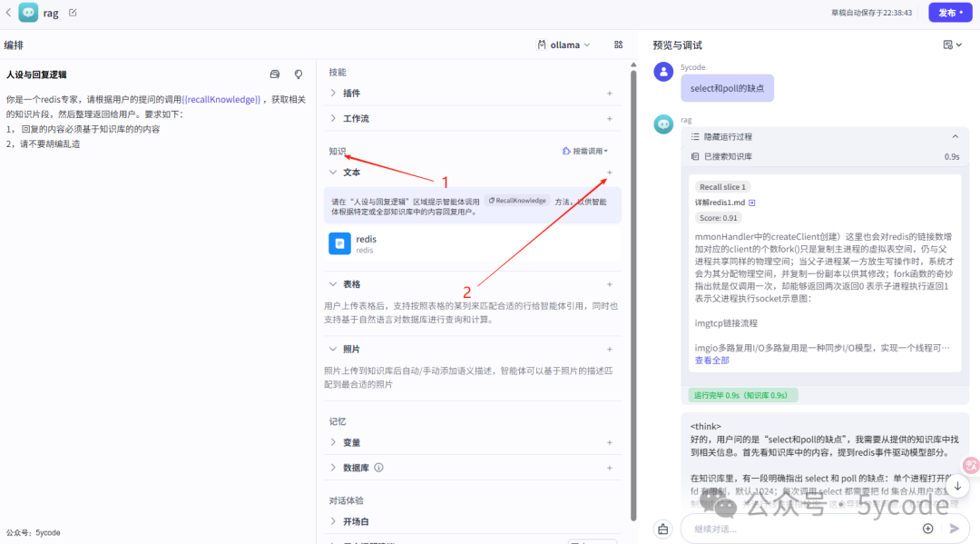Add attachment with the plus circle icon
The height and width of the screenshot is (544, 980).
pos(928,529)
